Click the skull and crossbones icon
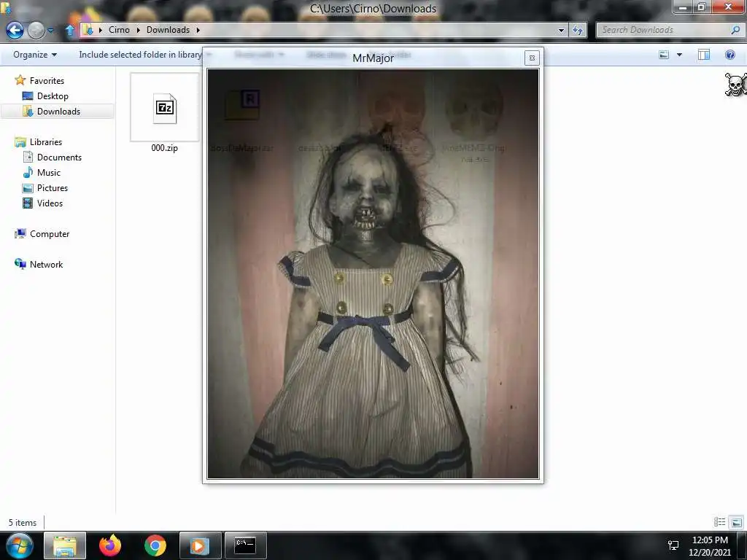 click(x=735, y=85)
